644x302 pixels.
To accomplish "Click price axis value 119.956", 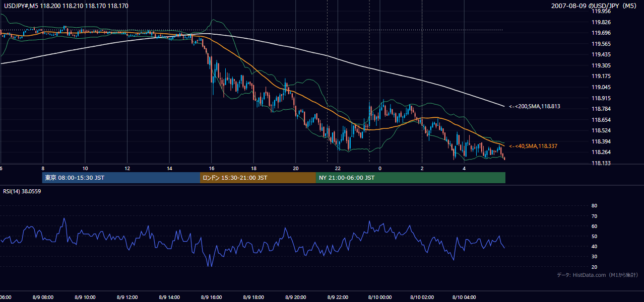I will click(x=601, y=11).
